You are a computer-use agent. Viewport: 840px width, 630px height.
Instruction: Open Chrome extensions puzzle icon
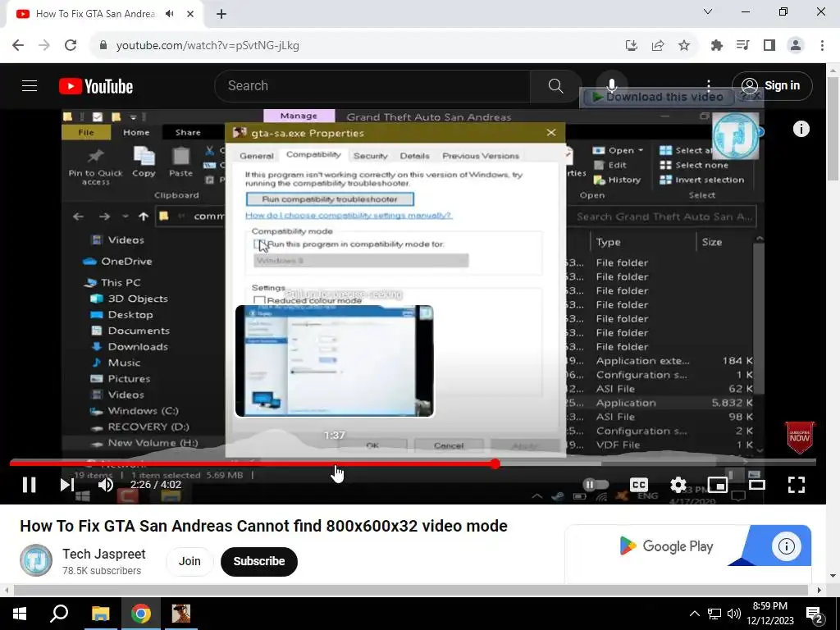pyautogui.click(x=717, y=46)
